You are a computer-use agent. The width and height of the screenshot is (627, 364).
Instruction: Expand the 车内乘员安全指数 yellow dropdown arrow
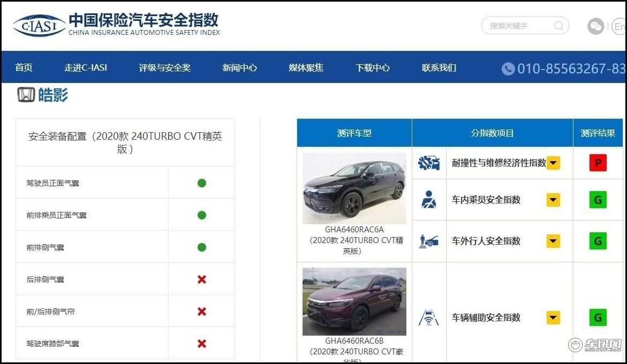[x=553, y=200]
